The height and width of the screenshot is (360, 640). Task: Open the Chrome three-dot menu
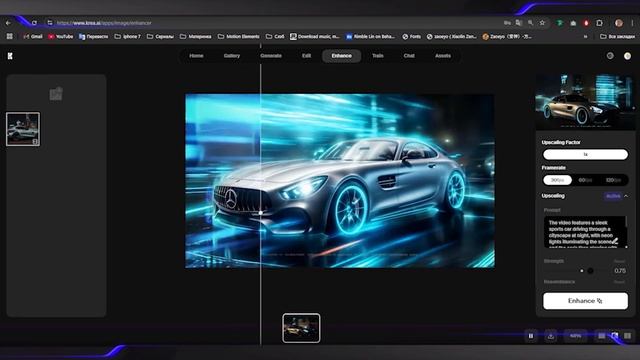(632, 23)
